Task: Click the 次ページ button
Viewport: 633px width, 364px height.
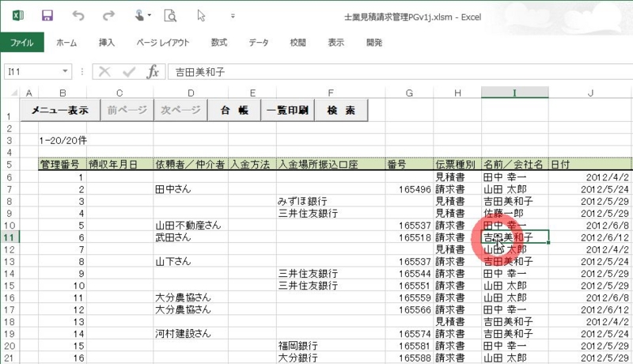Action: click(180, 110)
